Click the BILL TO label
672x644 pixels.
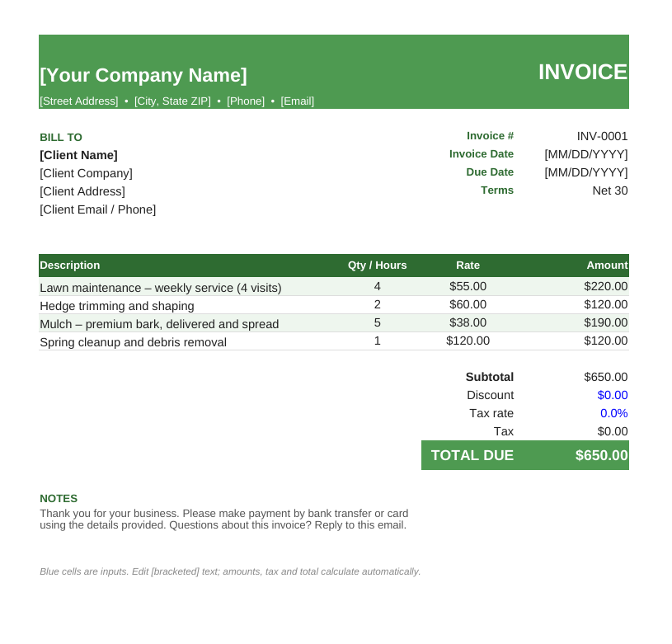coord(61,137)
